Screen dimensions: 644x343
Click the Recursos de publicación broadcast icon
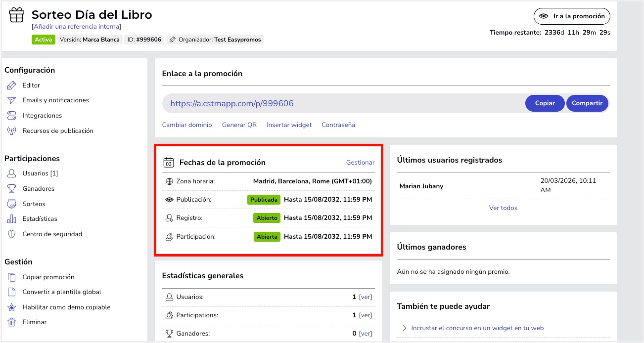click(x=12, y=130)
